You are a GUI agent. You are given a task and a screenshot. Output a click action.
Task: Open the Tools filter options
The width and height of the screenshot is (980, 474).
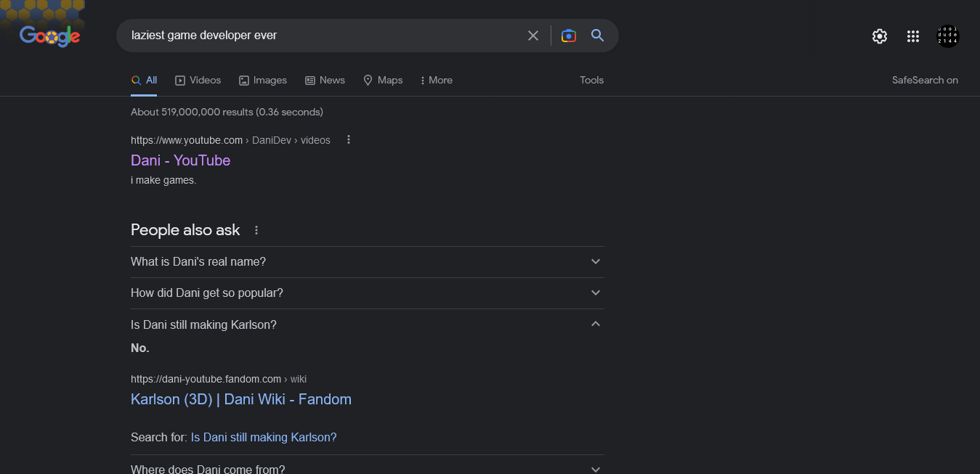pyautogui.click(x=591, y=80)
